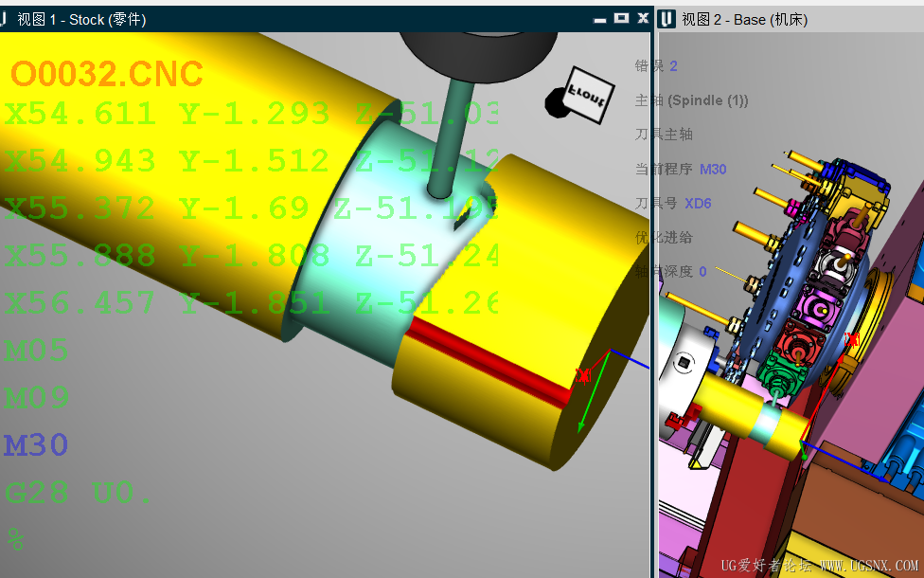
Task: Click the 刀具号 XD6 status entry
Action: [x=673, y=204]
